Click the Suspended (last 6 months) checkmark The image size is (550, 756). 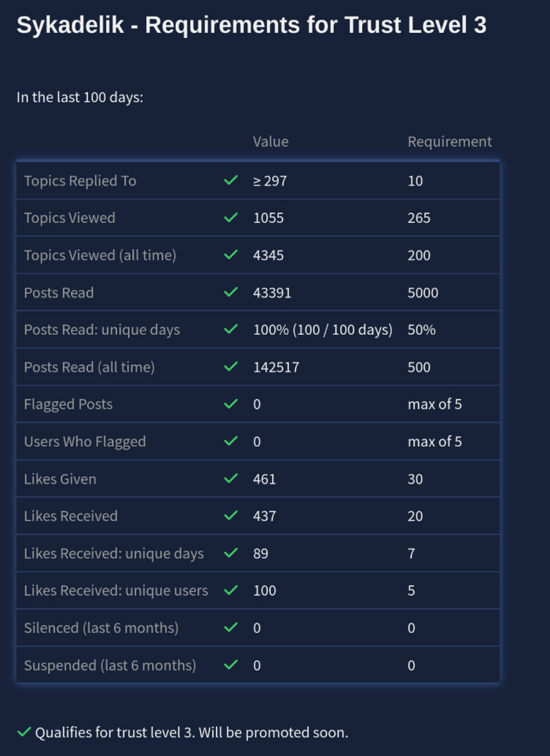(231, 665)
